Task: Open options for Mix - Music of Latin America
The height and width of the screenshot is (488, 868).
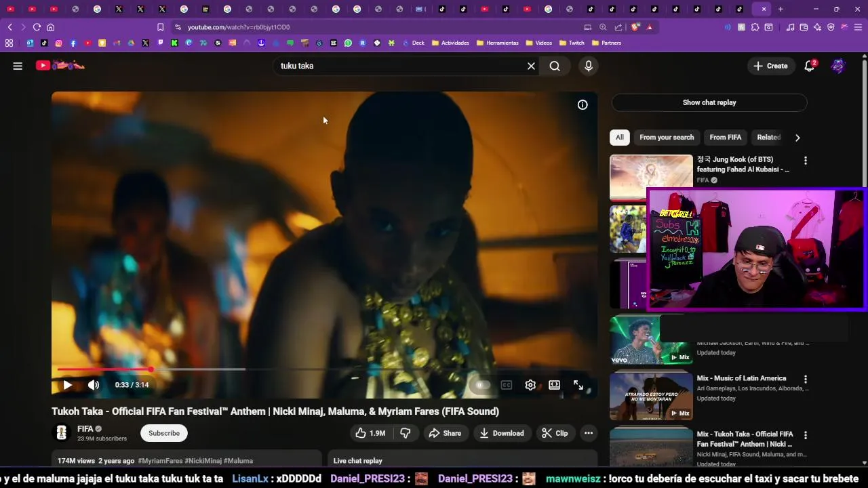Action: [x=806, y=380]
